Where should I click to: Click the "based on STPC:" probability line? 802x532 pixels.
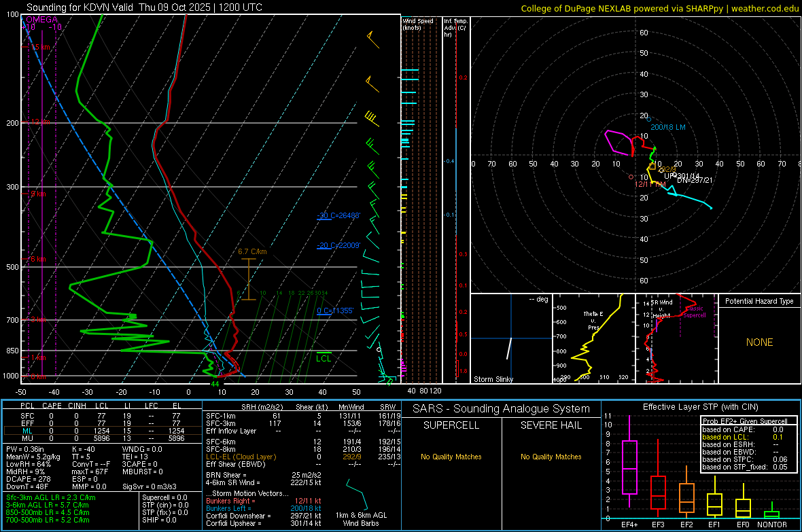coord(745,459)
